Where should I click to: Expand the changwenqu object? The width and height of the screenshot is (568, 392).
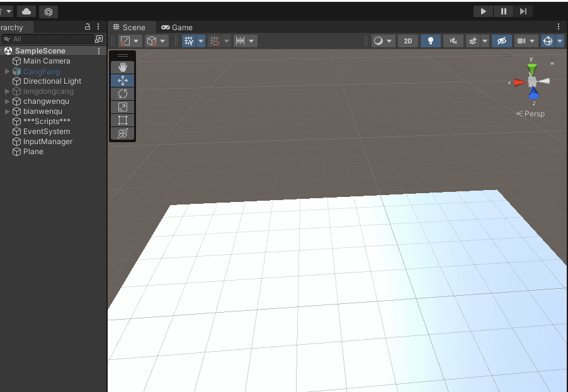point(7,101)
